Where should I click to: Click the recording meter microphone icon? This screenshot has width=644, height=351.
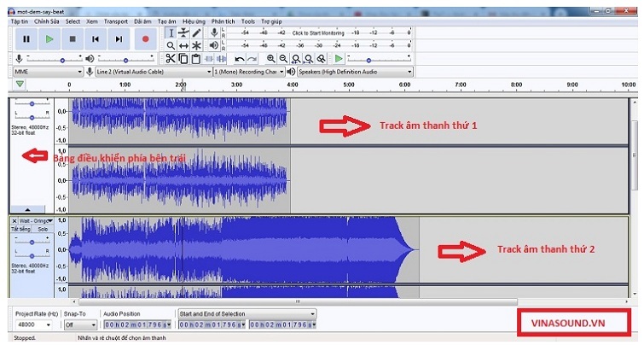coord(214,32)
